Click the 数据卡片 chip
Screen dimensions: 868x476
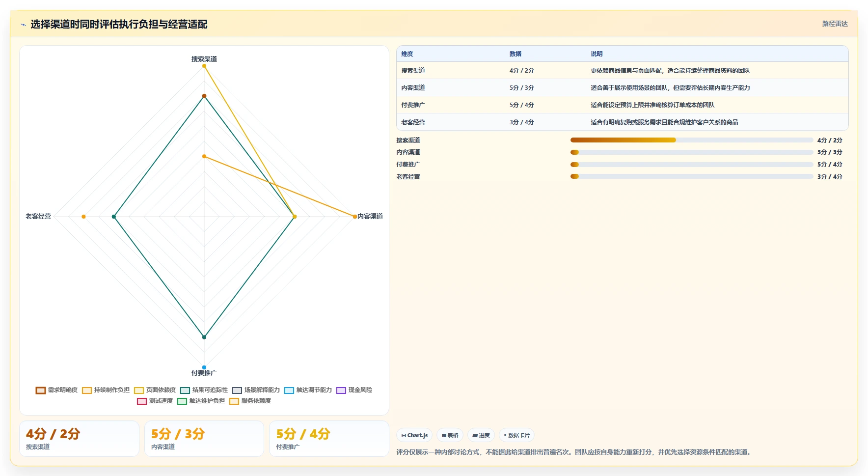point(516,435)
